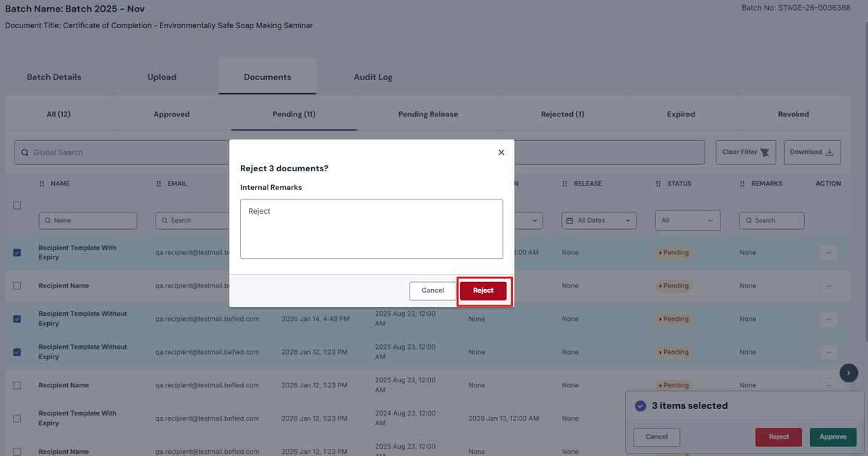Click Pending badge of checked With Expiry row

[673, 252]
